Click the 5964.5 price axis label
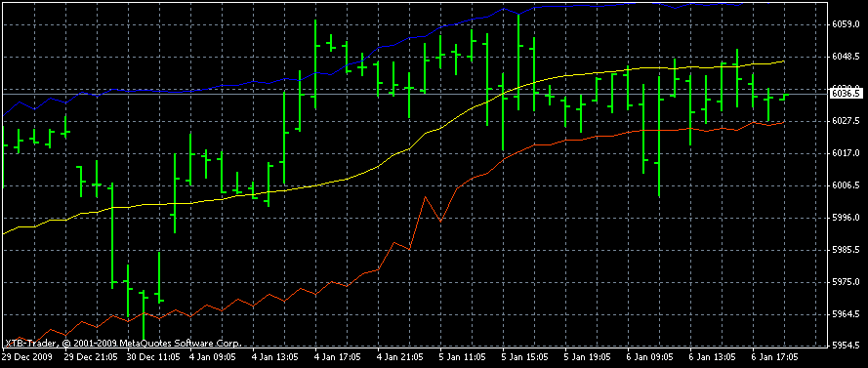 coord(846,314)
